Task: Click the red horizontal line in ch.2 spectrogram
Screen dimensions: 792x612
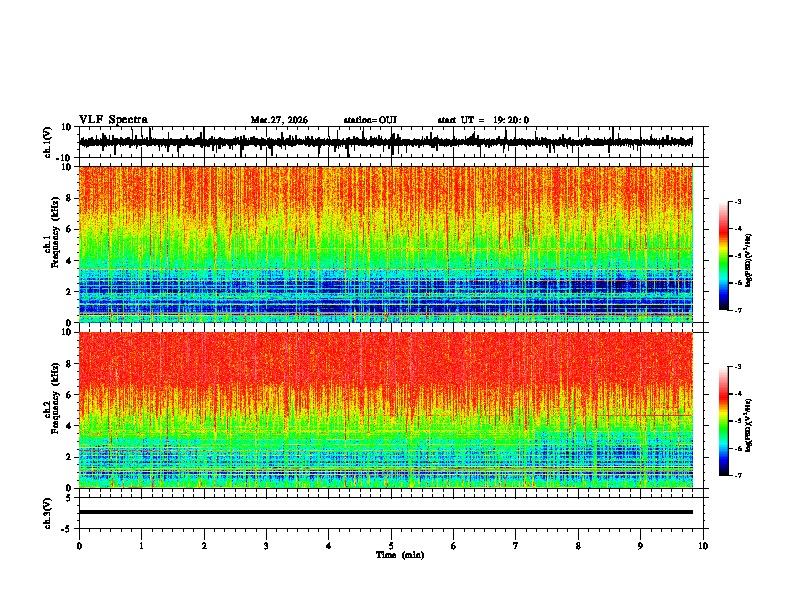Action: (x=644, y=415)
